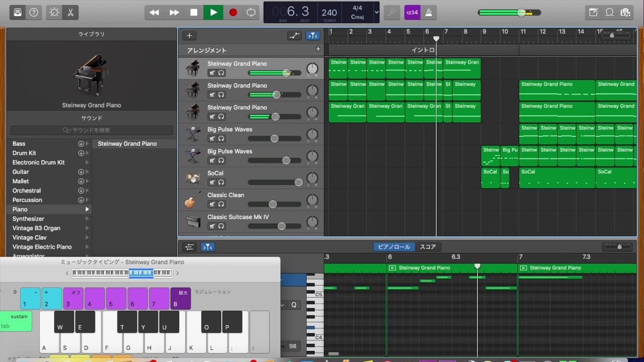This screenshot has height=362, width=644.
Task: Lower the octave with the cyan minus key
Action: [x=30, y=299]
